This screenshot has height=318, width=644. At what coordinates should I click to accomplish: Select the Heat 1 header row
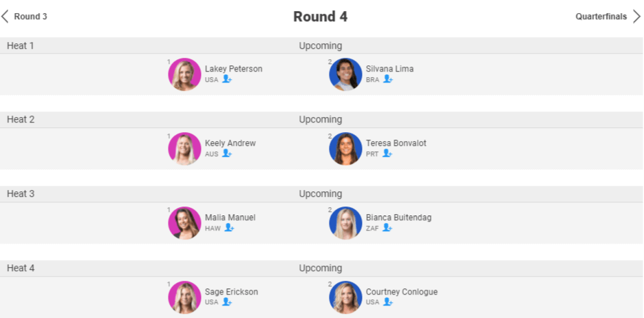322,45
